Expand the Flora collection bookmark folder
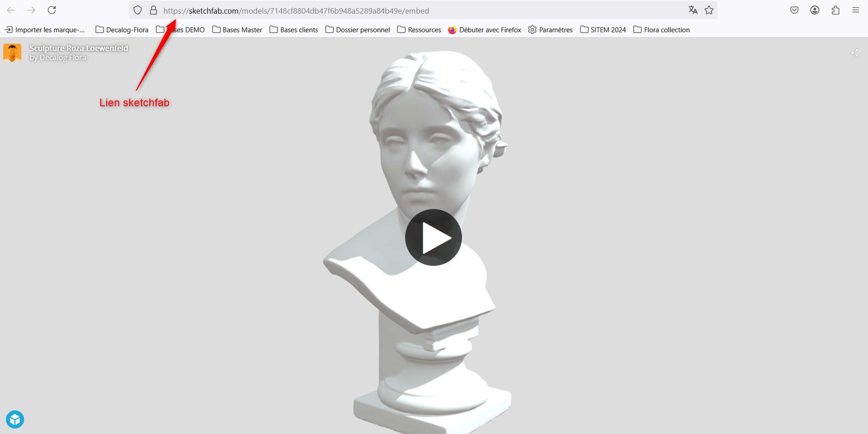868x434 pixels. 661,30
